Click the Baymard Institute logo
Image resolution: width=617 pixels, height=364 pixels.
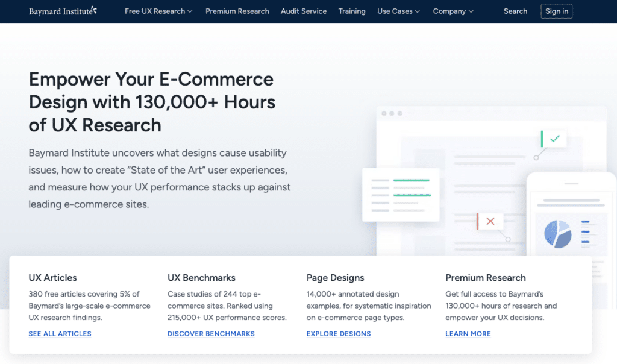[x=63, y=11]
